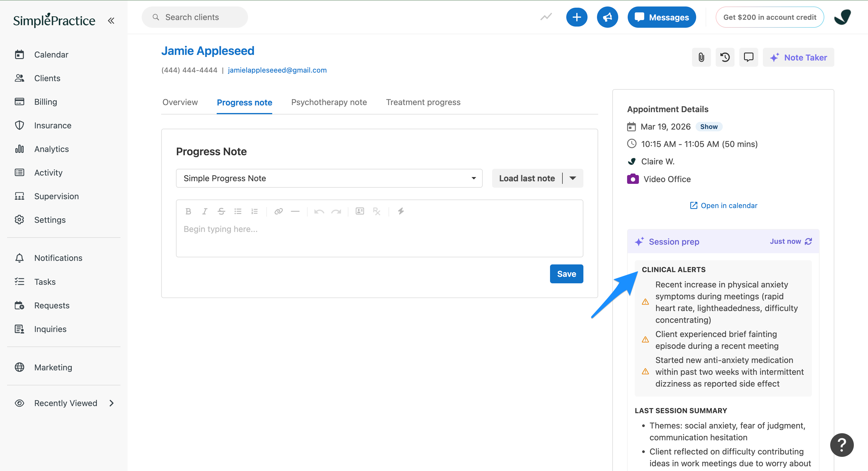The image size is (868, 471).
Task: Click the Mar 19, 2026 appointment date
Action: pos(665,127)
